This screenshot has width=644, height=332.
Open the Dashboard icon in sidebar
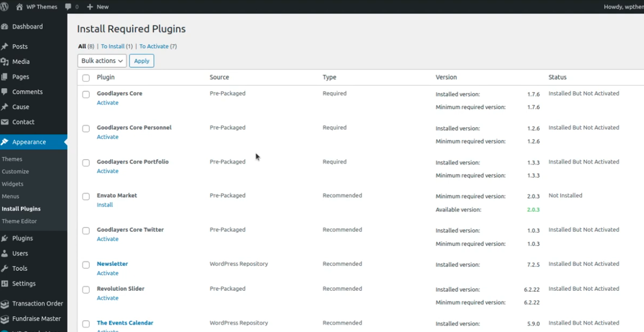tap(5, 26)
